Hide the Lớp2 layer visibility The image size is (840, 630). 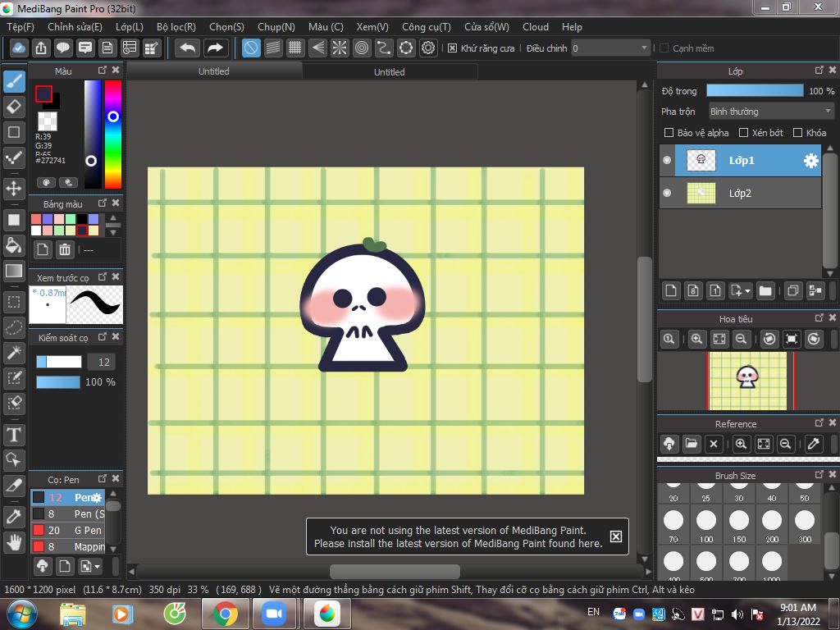click(667, 194)
